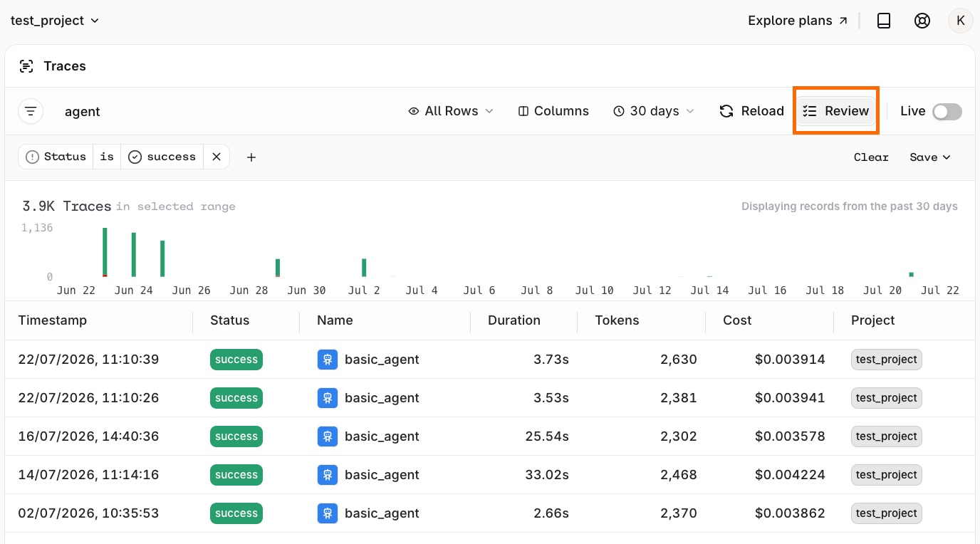Click the Status field of the filter chip
Screen dimensions: 980x544
point(56,157)
